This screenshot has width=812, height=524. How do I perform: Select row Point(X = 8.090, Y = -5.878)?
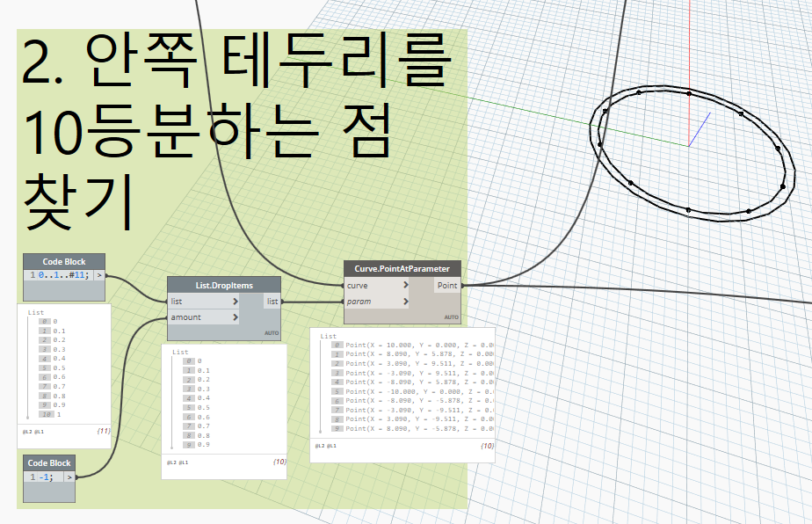[411, 428]
